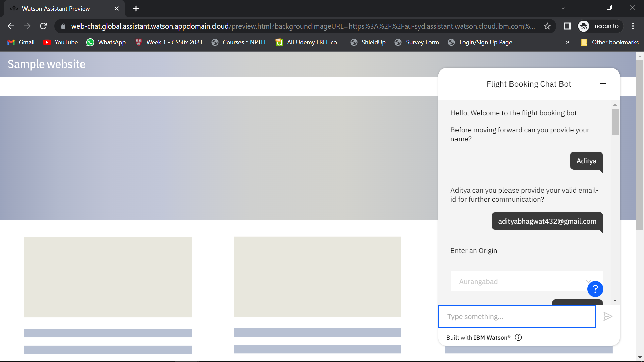Viewport: 644px width, 362px height.
Task: Open the Survey Form bookmark
Action: 417,42
